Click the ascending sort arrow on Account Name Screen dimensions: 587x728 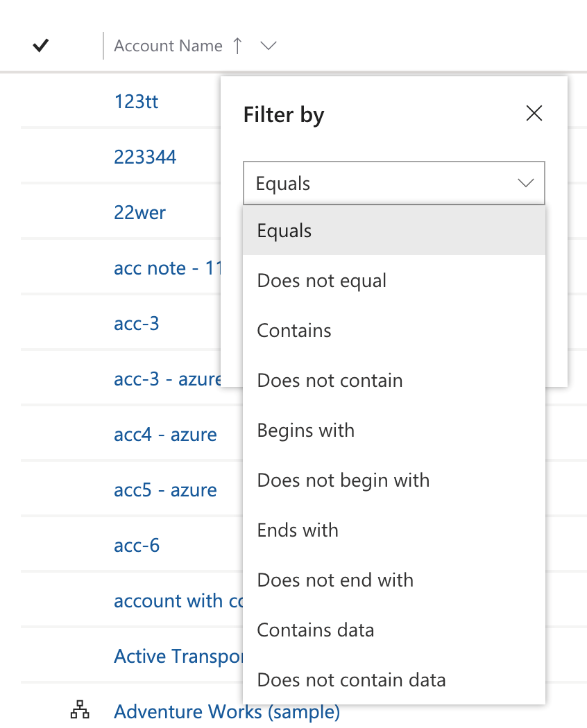(x=237, y=45)
